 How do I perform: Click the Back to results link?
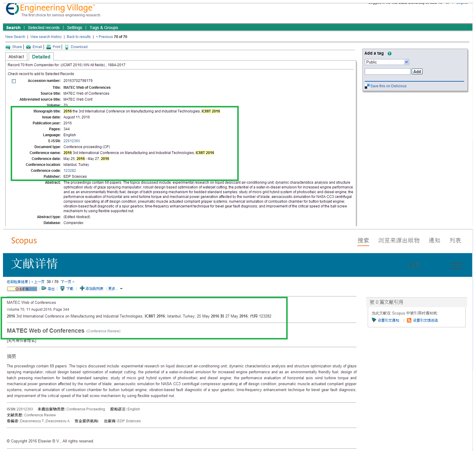click(79, 37)
